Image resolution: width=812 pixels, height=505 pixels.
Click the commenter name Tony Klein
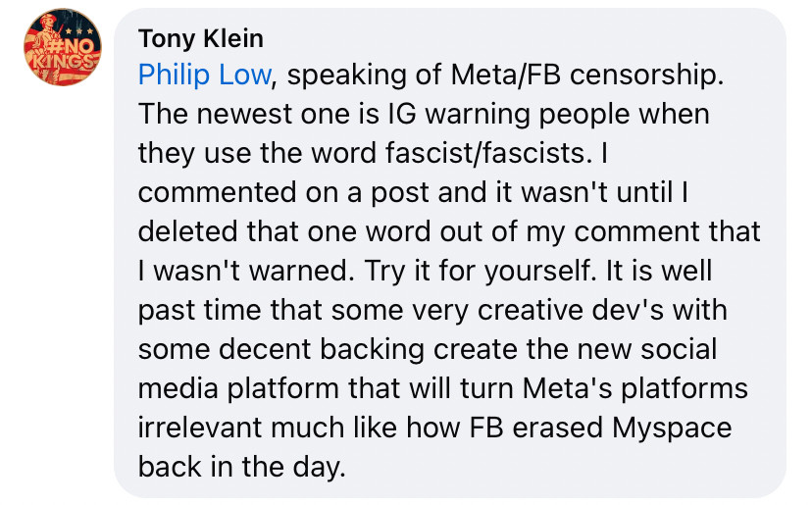click(201, 38)
